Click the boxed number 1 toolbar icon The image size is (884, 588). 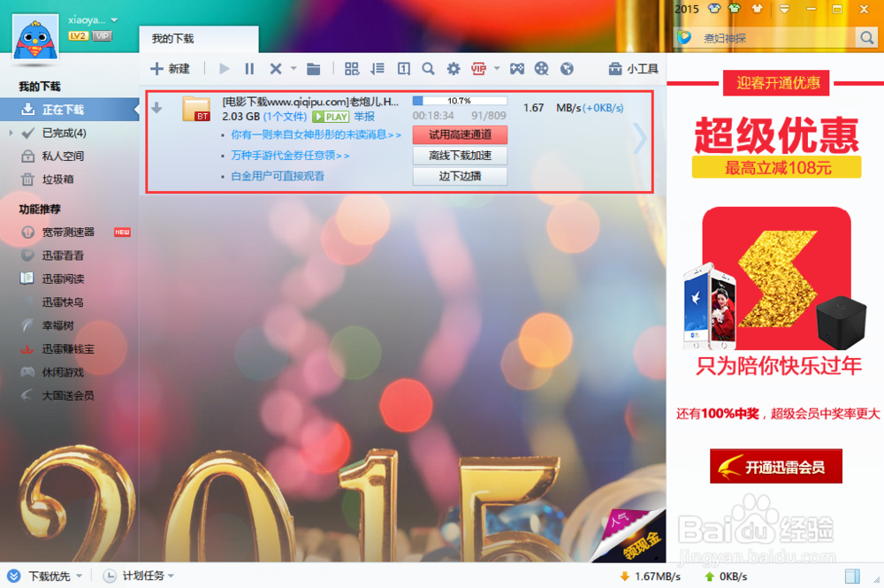click(404, 69)
